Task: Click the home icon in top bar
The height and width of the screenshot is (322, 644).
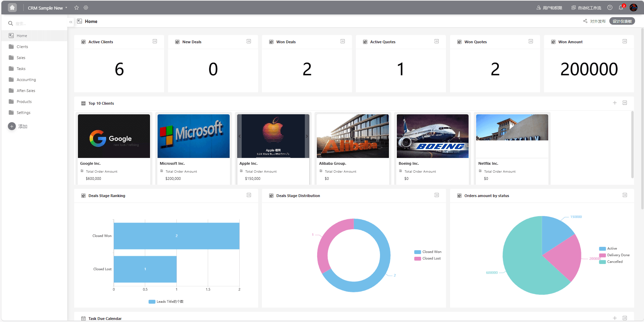Action: point(12,8)
